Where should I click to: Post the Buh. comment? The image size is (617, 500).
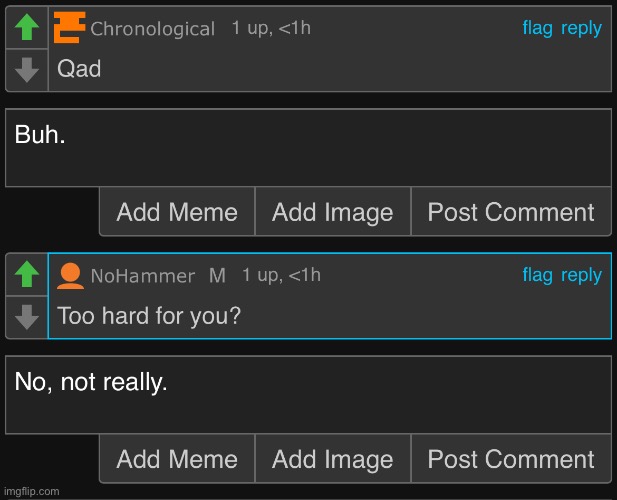[511, 212]
